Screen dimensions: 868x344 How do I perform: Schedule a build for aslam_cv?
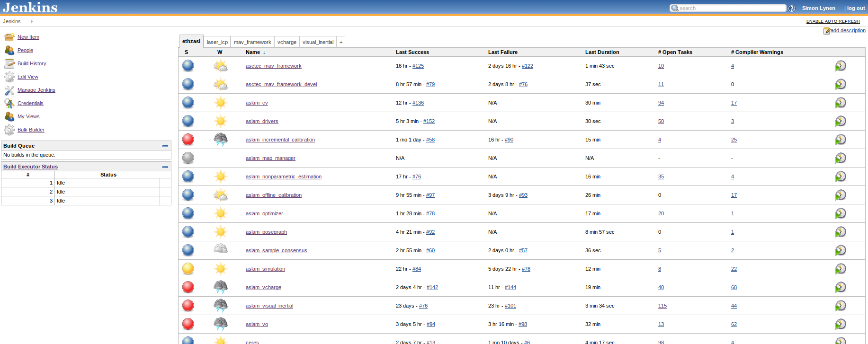pyautogui.click(x=841, y=103)
